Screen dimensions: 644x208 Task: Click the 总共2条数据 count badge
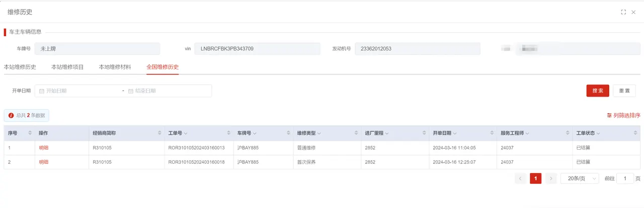pyautogui.click(x=27, y=115)
